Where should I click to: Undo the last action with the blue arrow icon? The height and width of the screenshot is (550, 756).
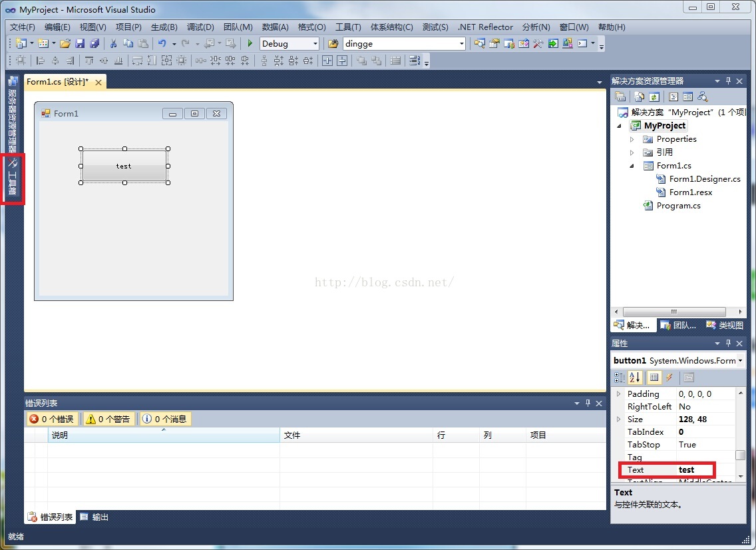click(x=162, y=43)
